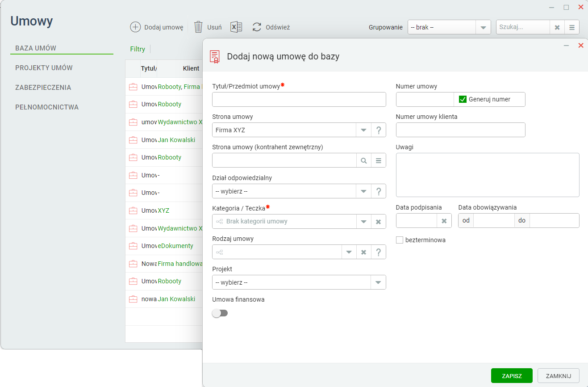This screenshot has width=588, height=387.
Task: Click the Odśwież refresh icon
Action: pyautogui.click(x=257, y=27)
